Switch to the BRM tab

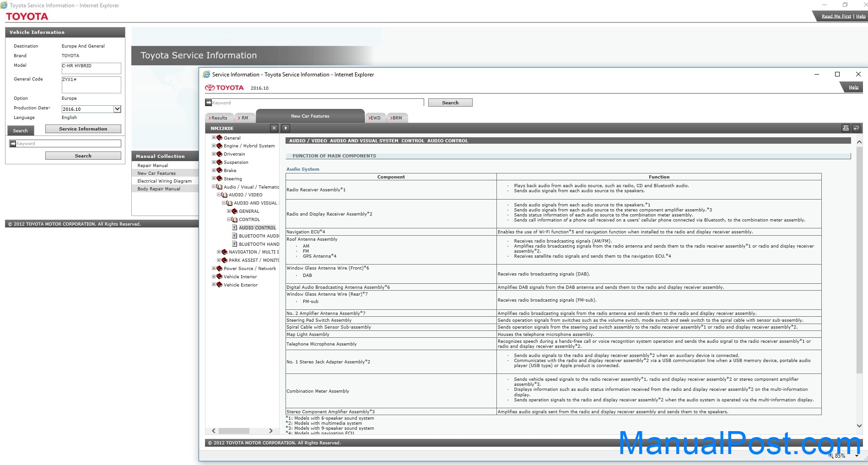[x=397, y=118]
